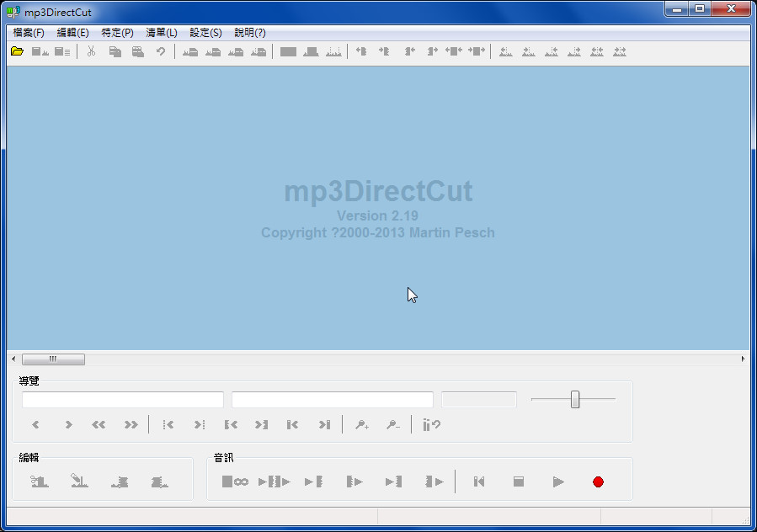Click the horizontal scrollbar thumb below waveform
The width and height of the screenshot is (757, 532).
coord(53,359)
